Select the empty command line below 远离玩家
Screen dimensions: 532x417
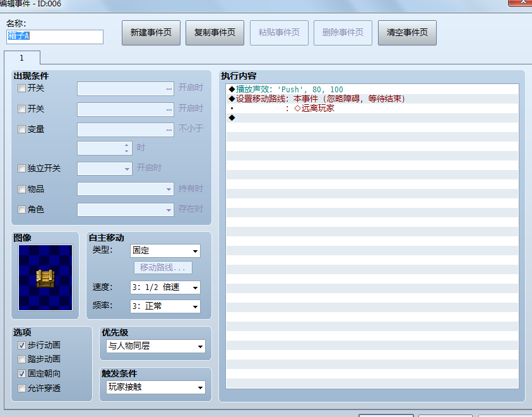(x=372, y=118)
